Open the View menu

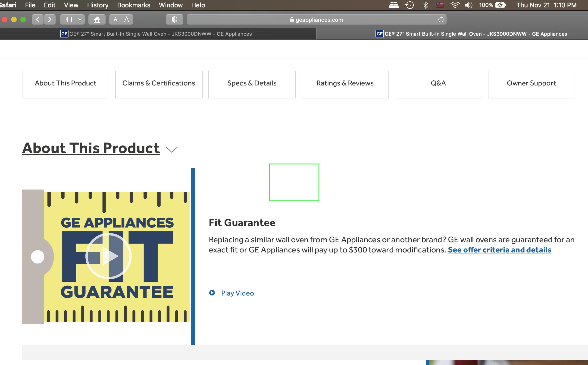coord(71,5)
